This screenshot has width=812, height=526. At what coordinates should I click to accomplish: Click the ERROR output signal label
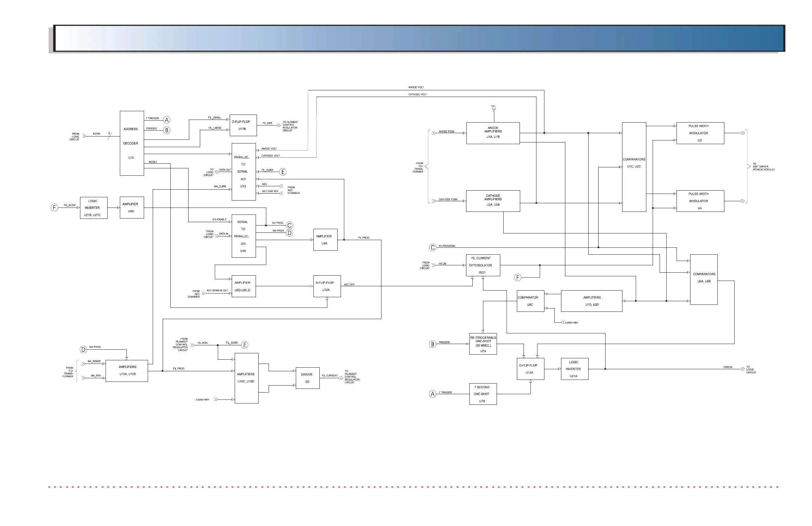728,367
